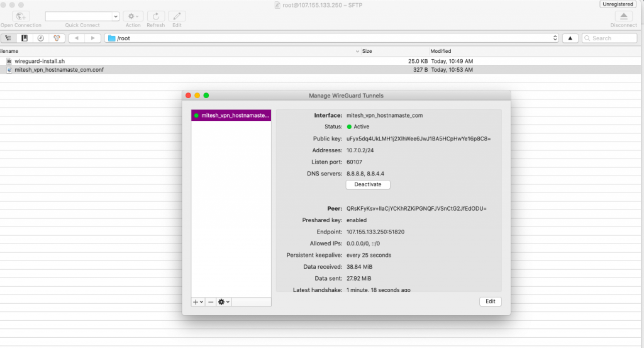Click the 327 B size cell
This screenshot has width=644, height=348.
point(421,70)
